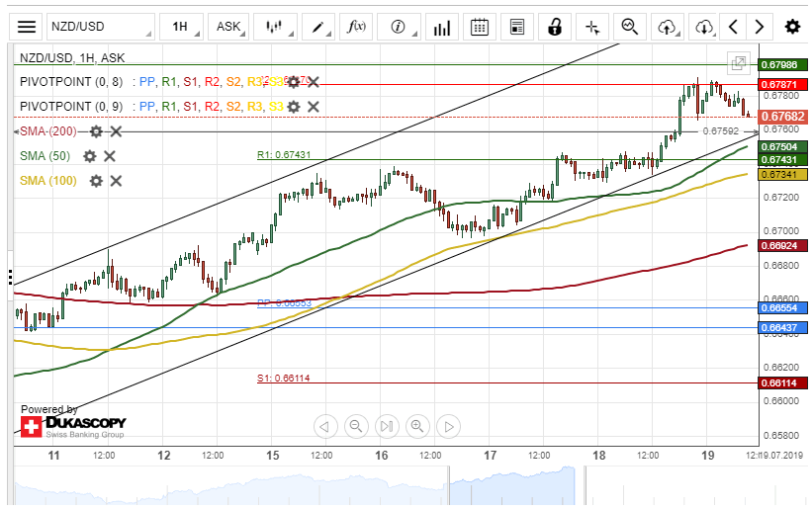Open the candlestick chart type selector

tap(275, 27)
